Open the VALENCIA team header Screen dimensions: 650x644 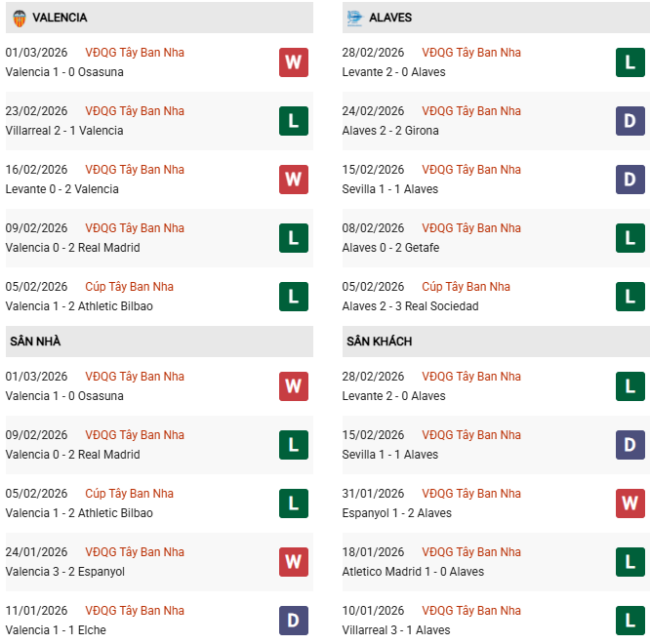click(x=60, y=18)
